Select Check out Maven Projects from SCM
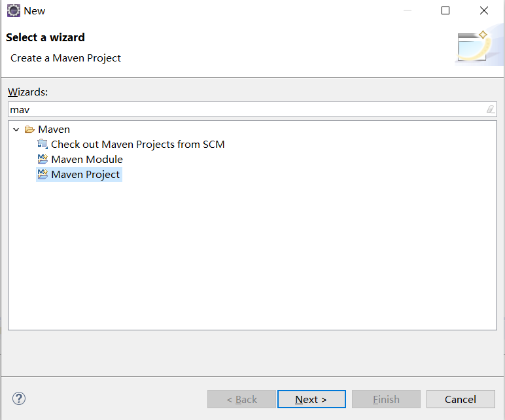 [x=137, y=145]
